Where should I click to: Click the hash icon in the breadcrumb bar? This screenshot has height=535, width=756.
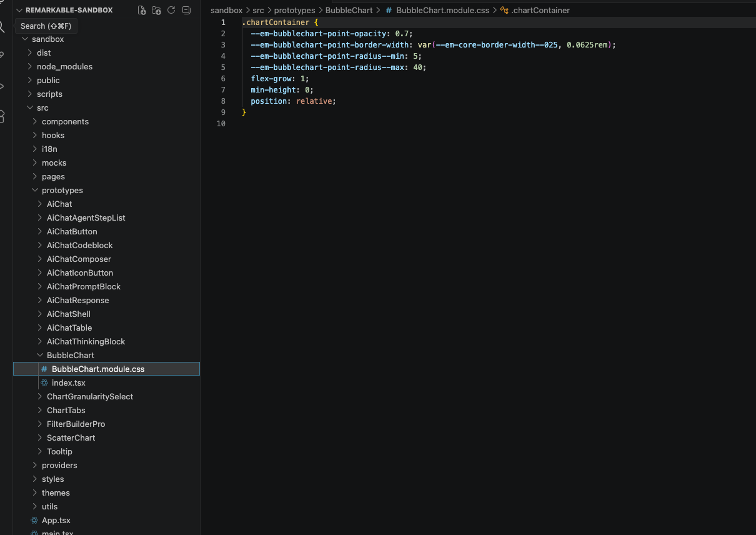pos(389,10)
